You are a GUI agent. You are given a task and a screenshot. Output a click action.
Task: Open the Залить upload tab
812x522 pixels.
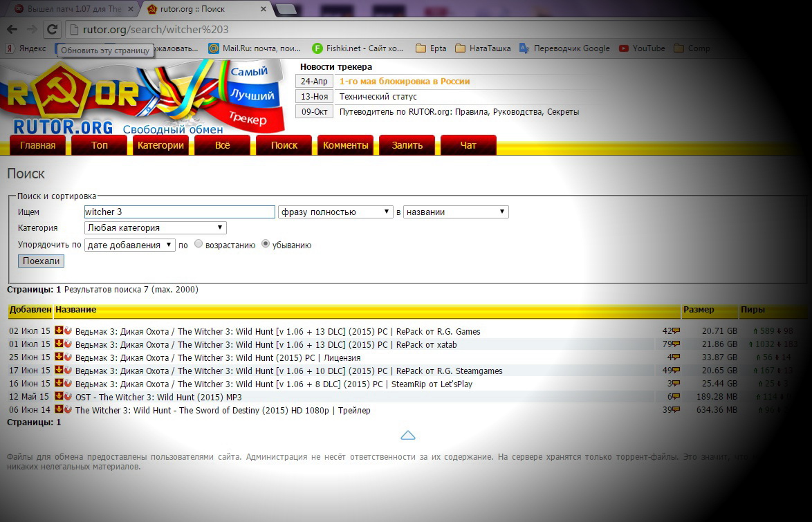click(407, 145)
